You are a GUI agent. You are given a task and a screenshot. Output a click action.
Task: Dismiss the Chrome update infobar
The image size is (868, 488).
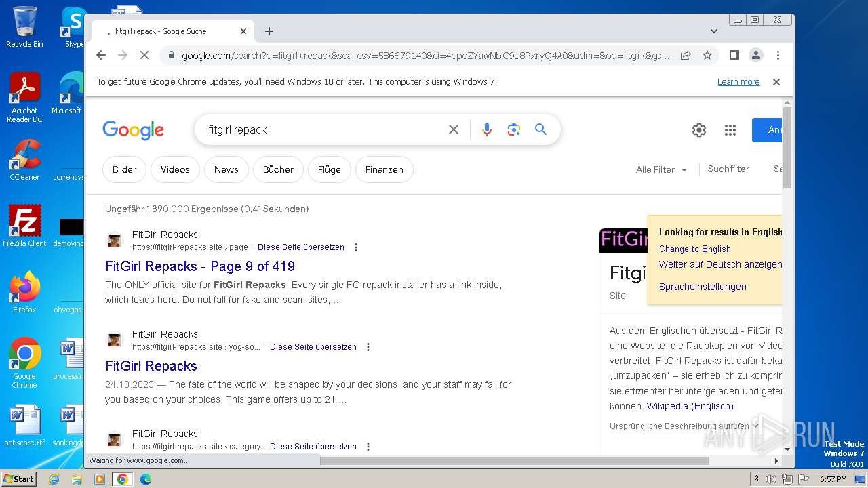click(776, 81)
